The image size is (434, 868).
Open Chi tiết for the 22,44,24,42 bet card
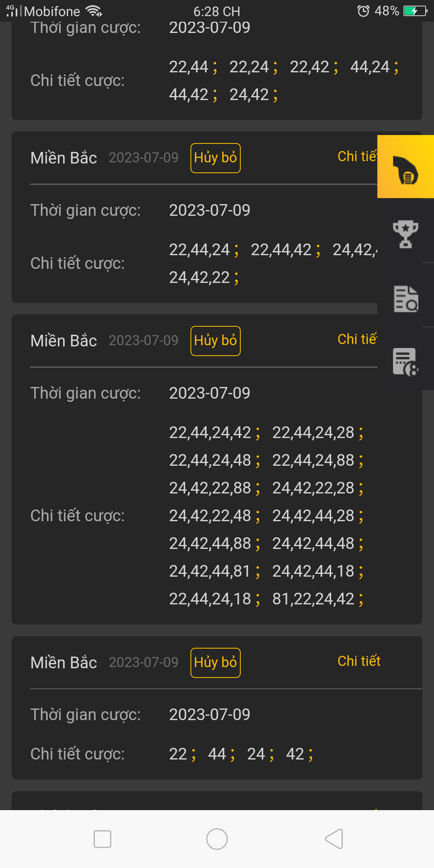357,339
